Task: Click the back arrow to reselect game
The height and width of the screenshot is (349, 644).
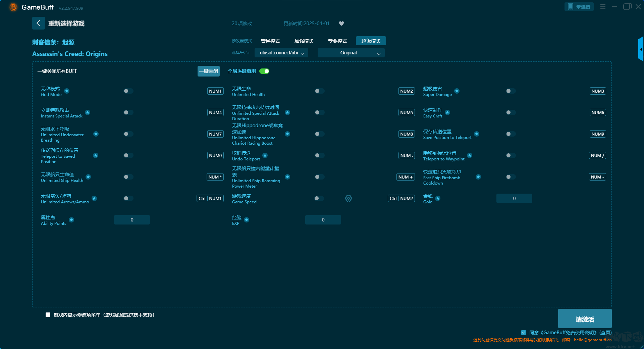Action: point(38,23)
